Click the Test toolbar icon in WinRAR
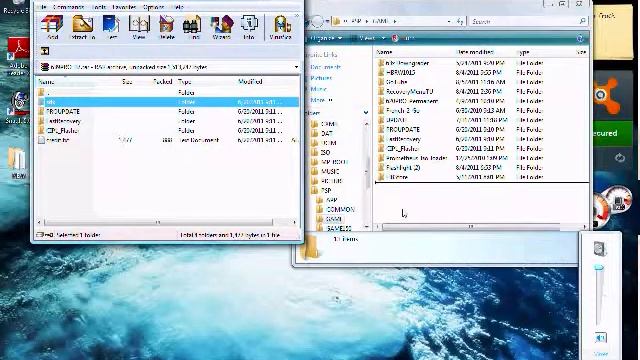The width and height of the screenshot is (640, 360). pyautogui.click(x=111, y=27)
